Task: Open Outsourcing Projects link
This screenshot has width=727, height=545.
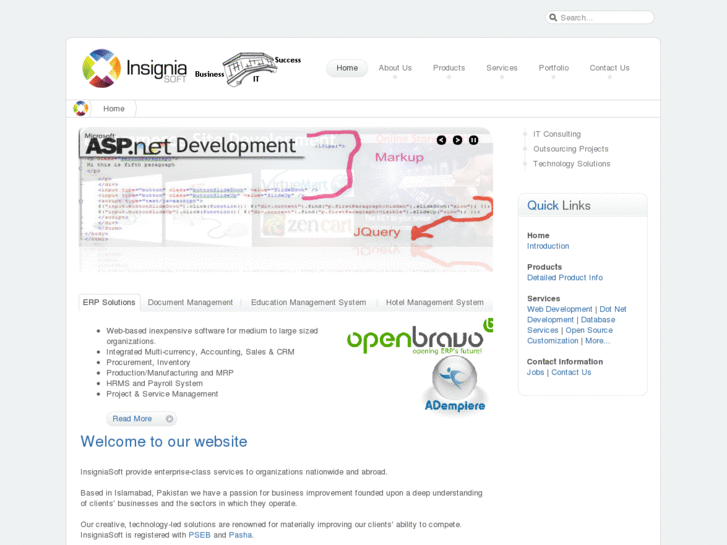Action: point(571,149)
